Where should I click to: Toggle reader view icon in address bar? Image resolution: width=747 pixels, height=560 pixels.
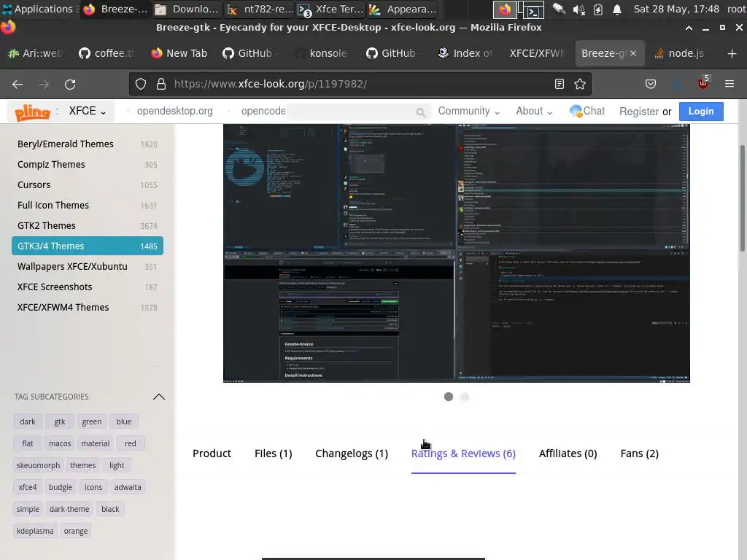pos(560,84)
